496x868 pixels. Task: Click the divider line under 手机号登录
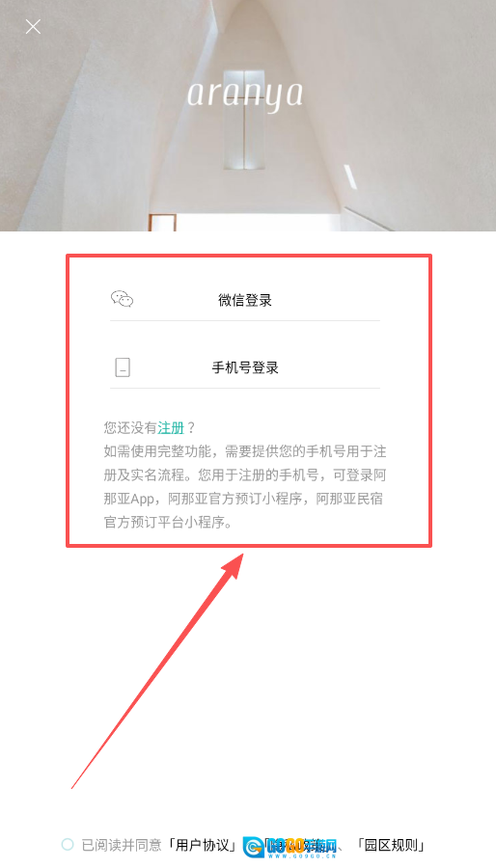tap(245, 388)
